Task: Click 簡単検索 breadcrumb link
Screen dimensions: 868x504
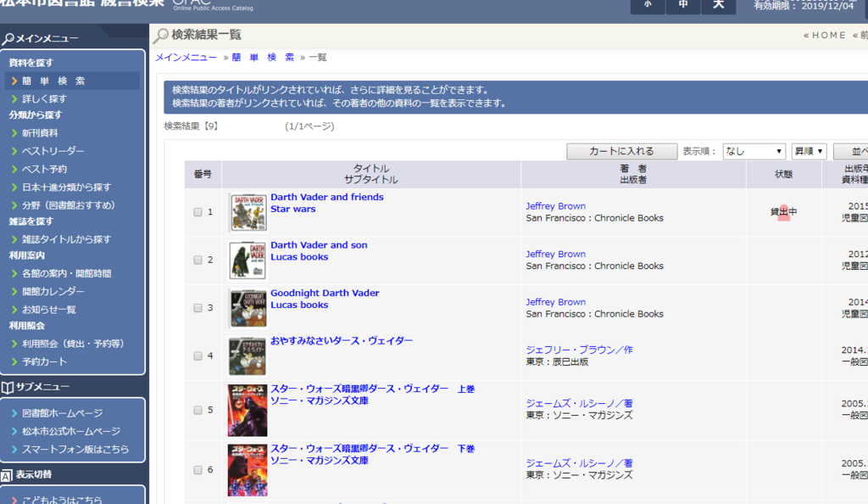Action: [263, 58]
